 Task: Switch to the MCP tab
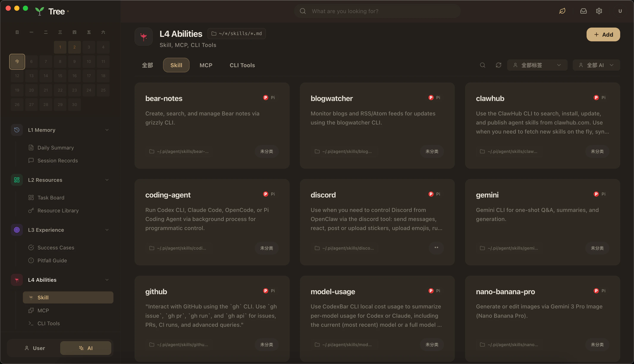click(x=206, y=65)
